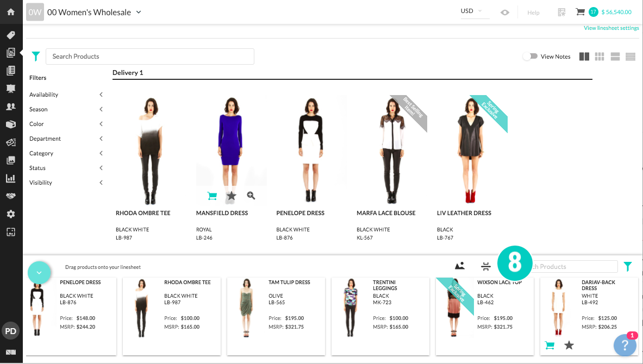
Task: Switch to two-row list view
Action: point(615,57)
